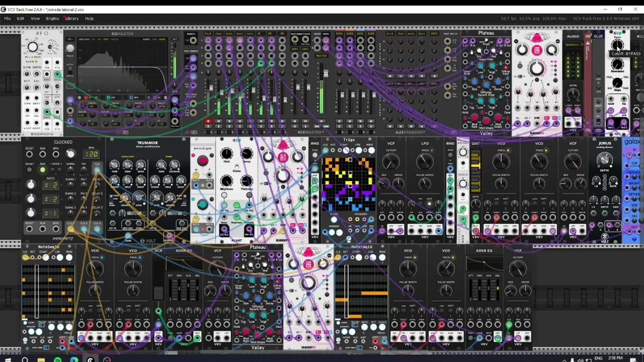644x362 pixels.
Task: Click the SWING knob on Clocked
Action: [71, 170]
